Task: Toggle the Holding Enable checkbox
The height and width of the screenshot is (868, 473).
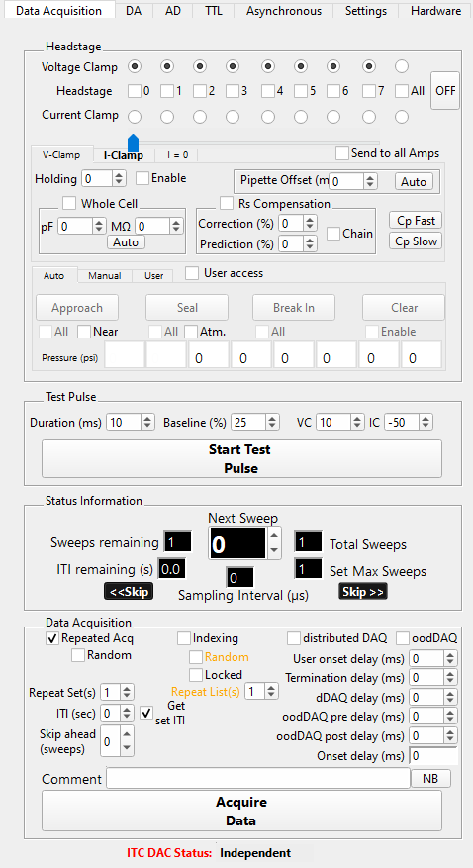Action: pyautogui.click(x=142, y=178)
